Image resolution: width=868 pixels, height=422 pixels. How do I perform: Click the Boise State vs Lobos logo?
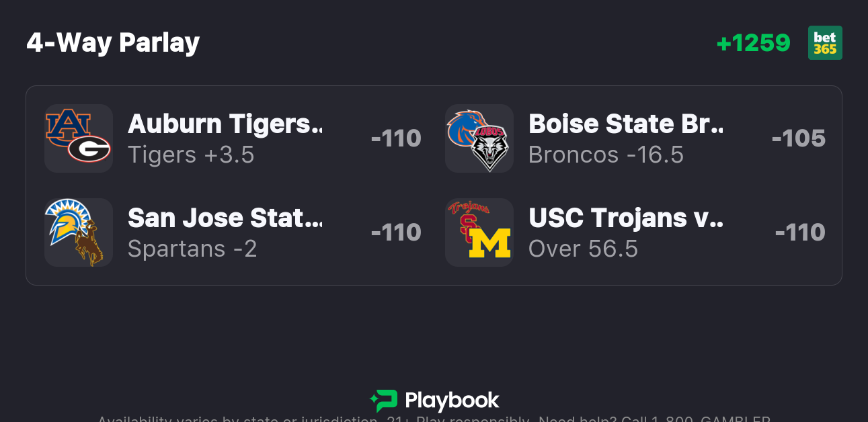click(x=479, y=138)
